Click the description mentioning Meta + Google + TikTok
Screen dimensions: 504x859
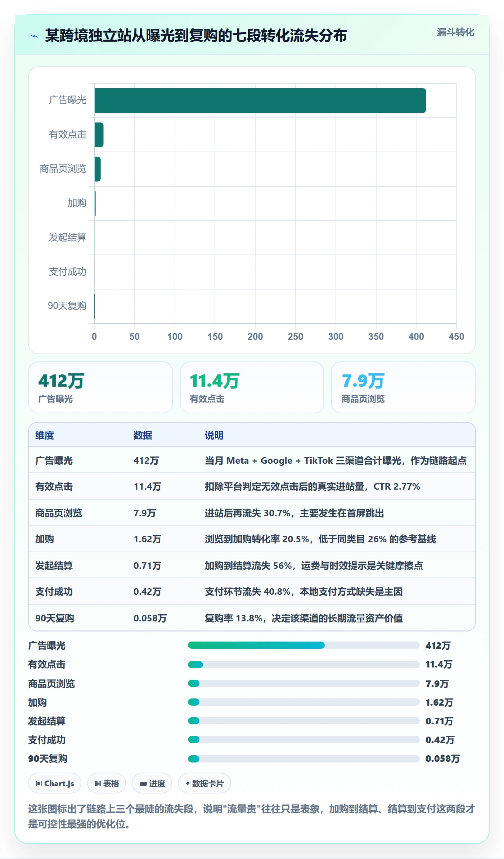pos(336,460)
